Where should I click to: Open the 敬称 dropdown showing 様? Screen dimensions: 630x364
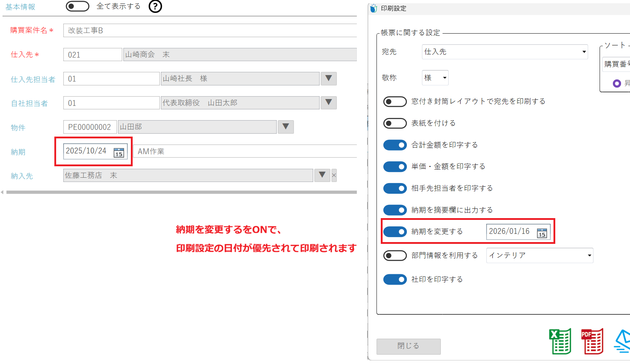(435, 78)
